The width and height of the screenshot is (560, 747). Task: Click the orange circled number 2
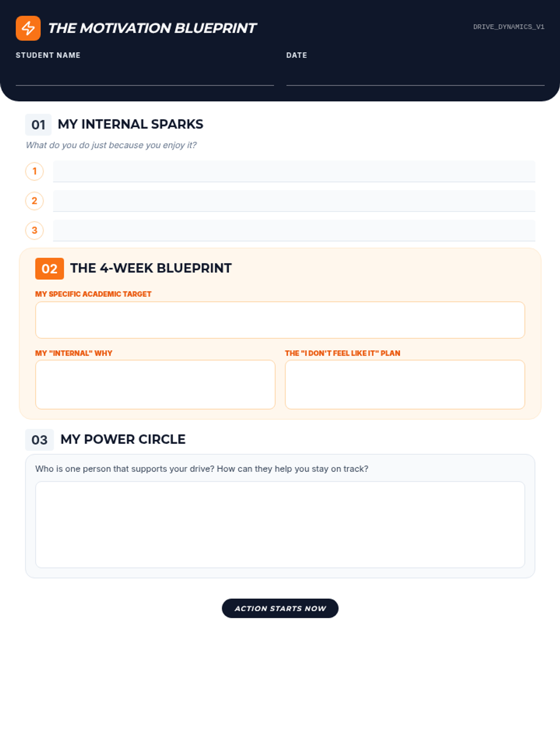click(x=35, y=201)
